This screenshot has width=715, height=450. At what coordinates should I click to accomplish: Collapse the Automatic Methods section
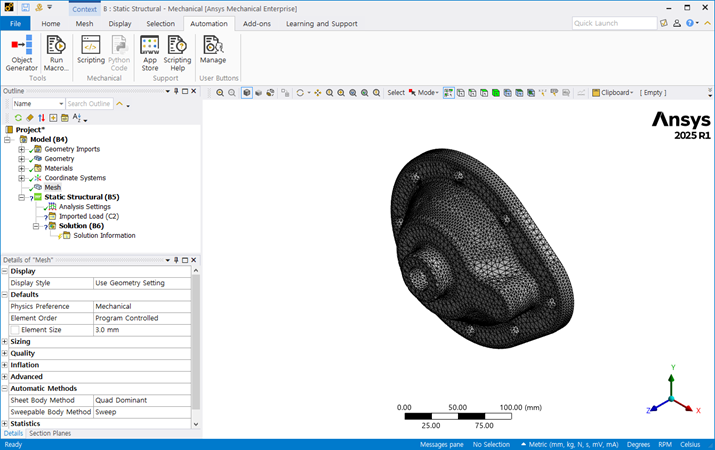point(5,388)
